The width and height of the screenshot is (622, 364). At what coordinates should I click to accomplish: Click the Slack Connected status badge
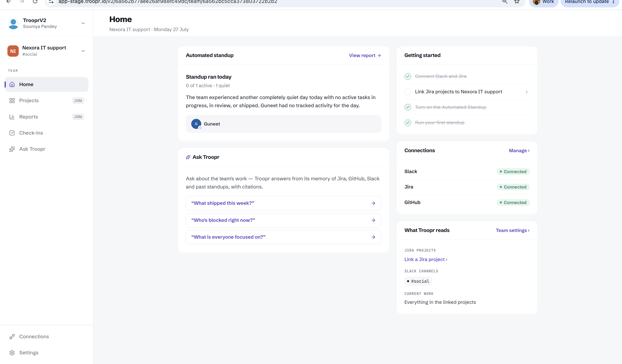click(513, 172)
